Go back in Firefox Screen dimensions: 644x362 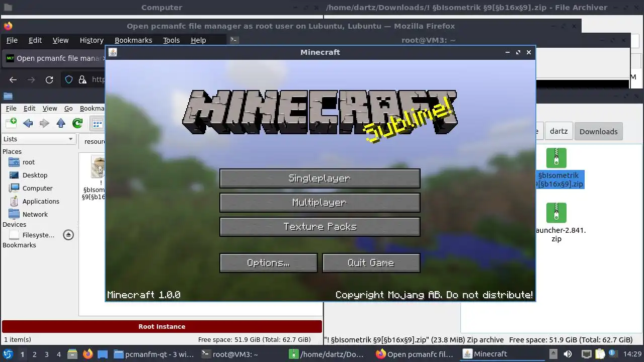pos(13,79)
